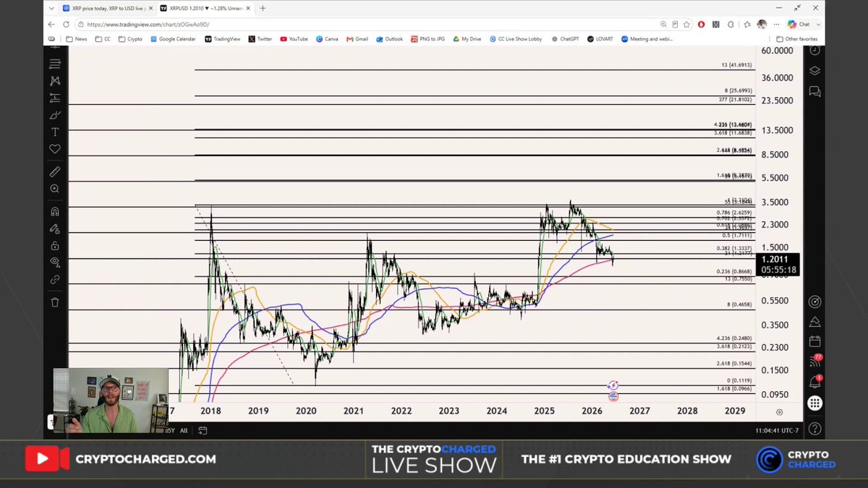Open the target screeners icon in right sidebar
868x488 pixels.
815,301
